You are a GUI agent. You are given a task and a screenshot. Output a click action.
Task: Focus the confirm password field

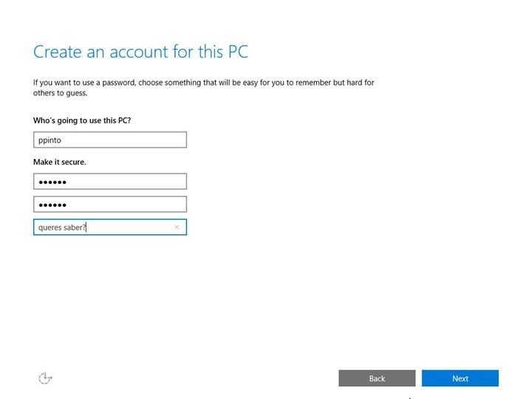tap(110, 204)
